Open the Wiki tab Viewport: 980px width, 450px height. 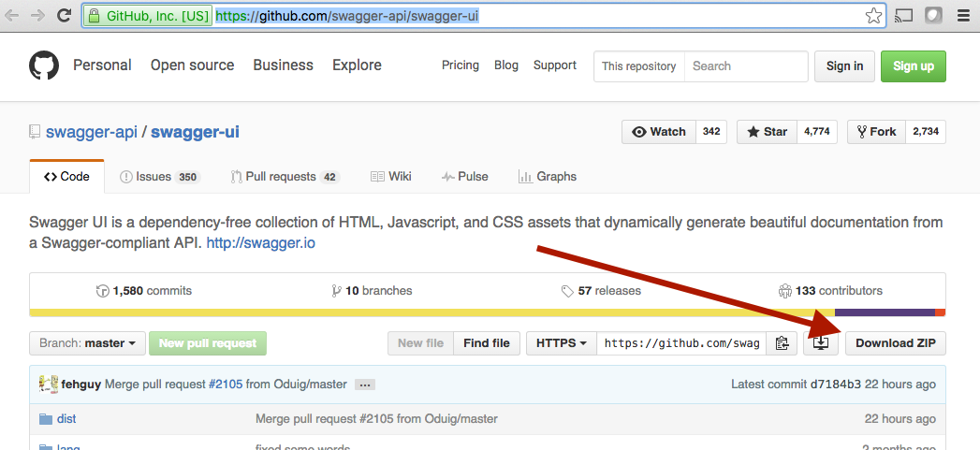pyautogui.click(x=391, y=176)
